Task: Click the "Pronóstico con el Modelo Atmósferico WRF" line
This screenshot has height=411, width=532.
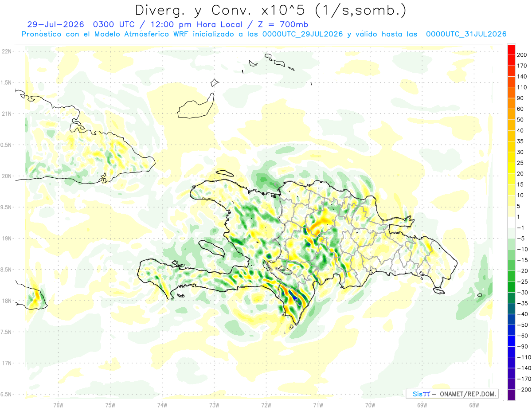Action: click(106, 34)
